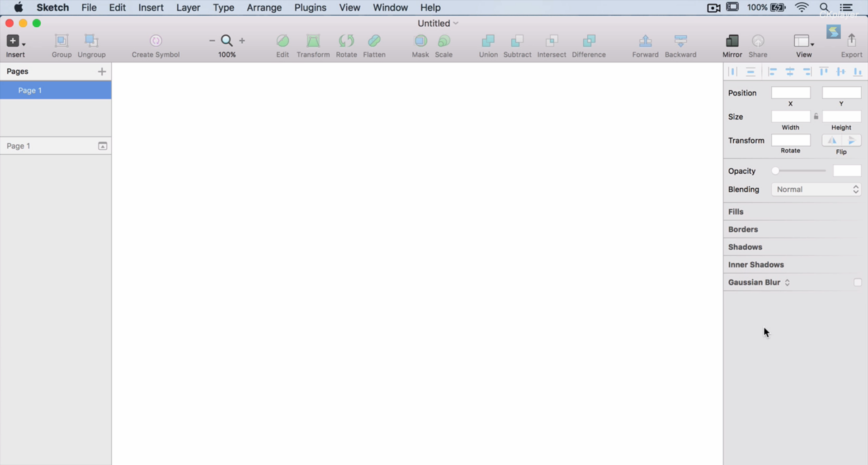Zoom out with the minus button
This screenshot has height=465, width=868.
click(x=212, y=41)
